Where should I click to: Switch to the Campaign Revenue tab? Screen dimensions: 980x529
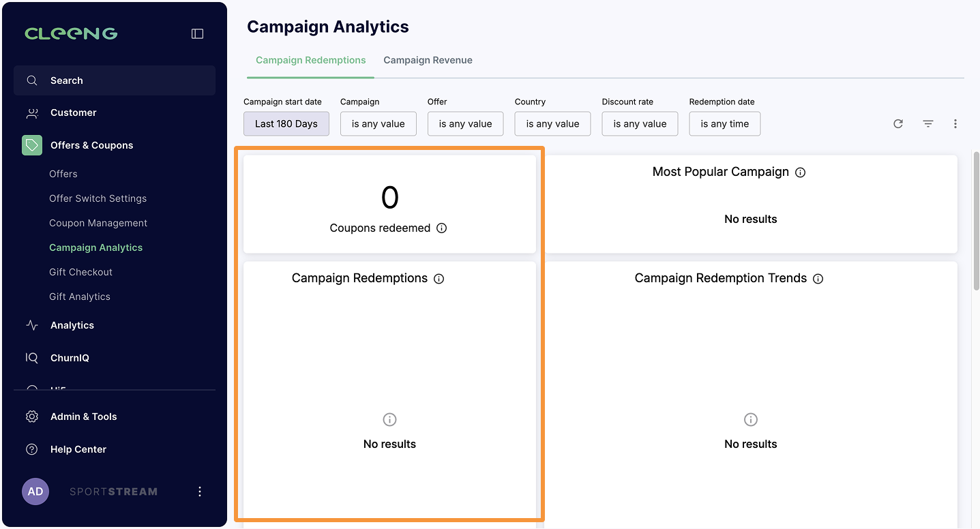coord(428,60)
